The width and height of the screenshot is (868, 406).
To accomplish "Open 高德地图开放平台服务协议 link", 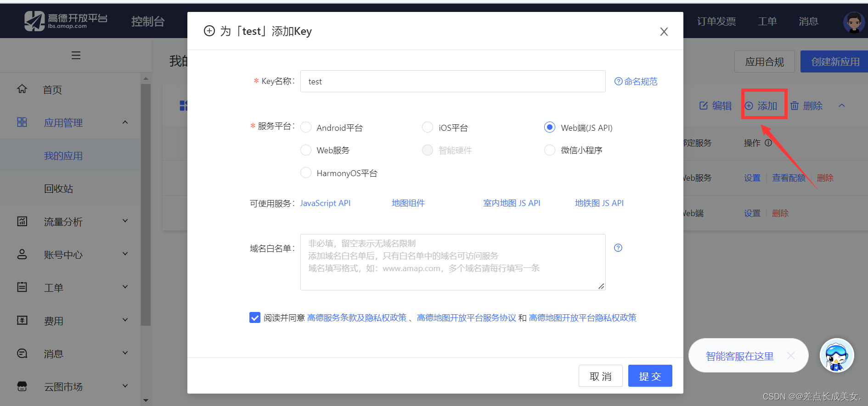I will (466, 317).
